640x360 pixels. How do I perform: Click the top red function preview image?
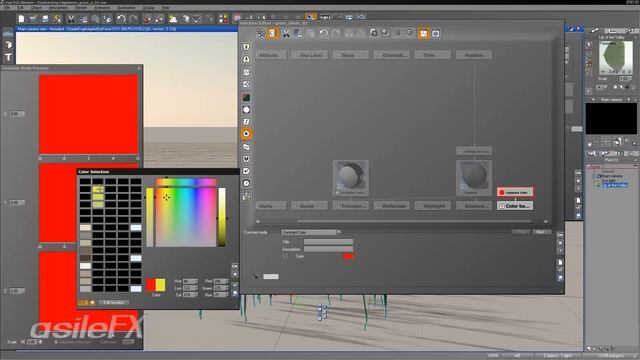tap(89, 114)
